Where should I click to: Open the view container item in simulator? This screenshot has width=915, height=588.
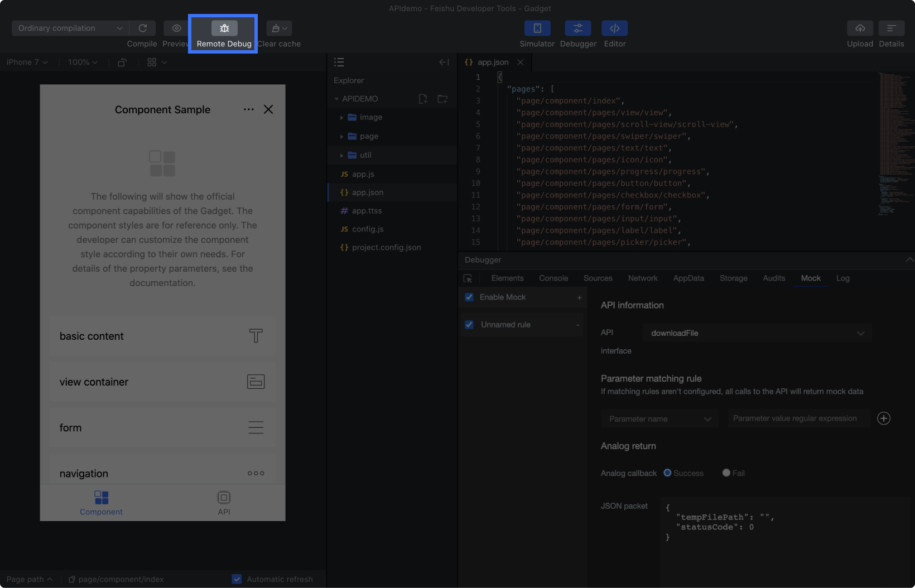pos(162,382)
